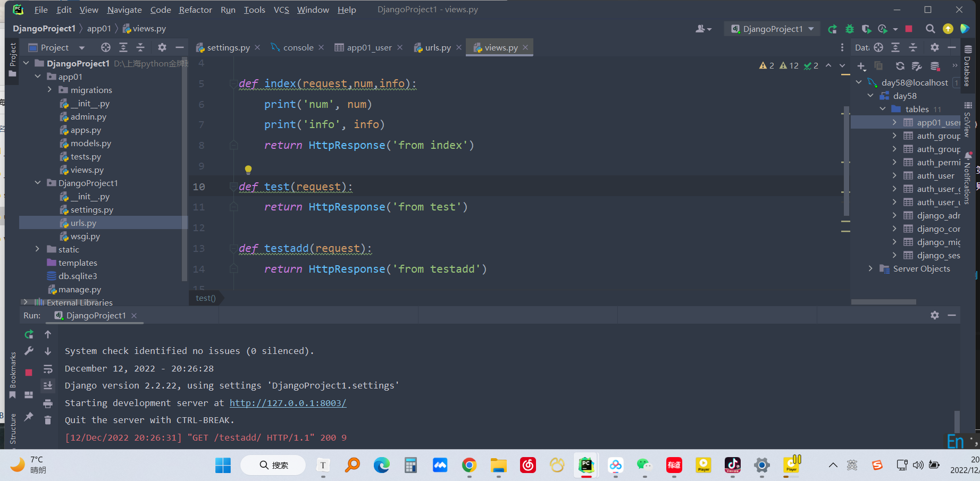This screenshot has height=481, width=980.
Task: Open Database panel settings gear
Action: click(x=935, y=47)
